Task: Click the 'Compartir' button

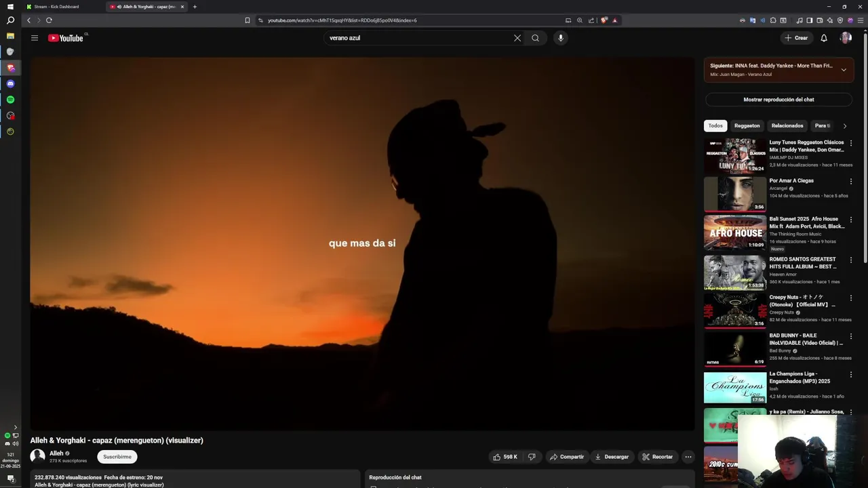Action: (x=566, y=457)
